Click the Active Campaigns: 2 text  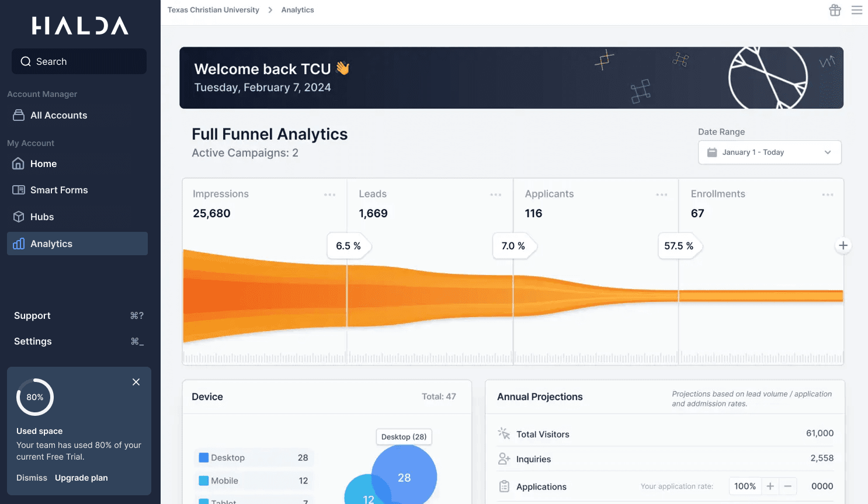coord(245,153)
